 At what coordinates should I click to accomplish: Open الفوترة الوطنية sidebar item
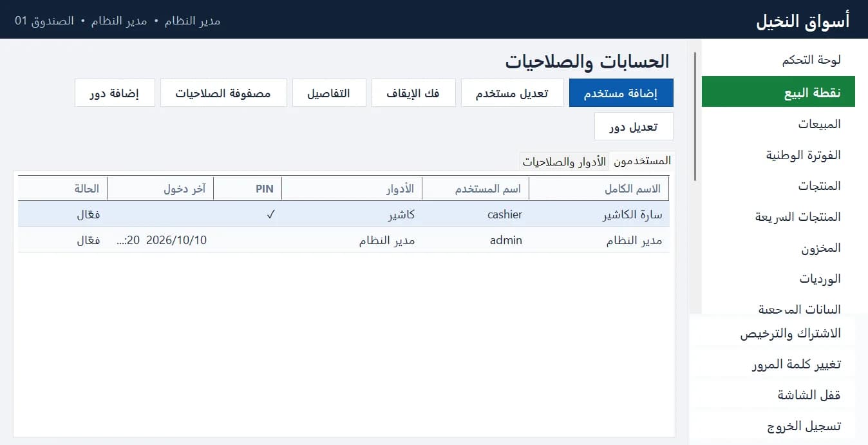pos(778,155)
